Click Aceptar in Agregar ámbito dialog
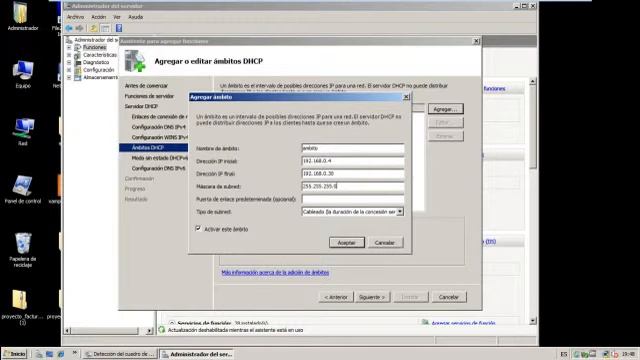 [x=347, y=242]
